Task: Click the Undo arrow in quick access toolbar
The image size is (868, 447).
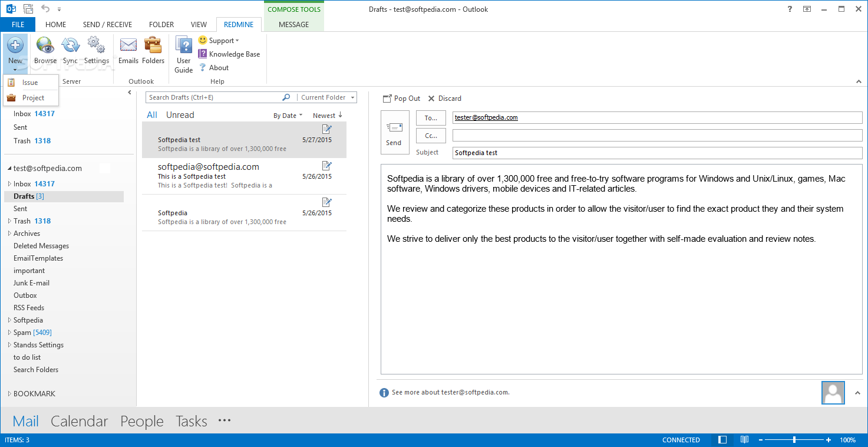Action: tap(45, 9)
